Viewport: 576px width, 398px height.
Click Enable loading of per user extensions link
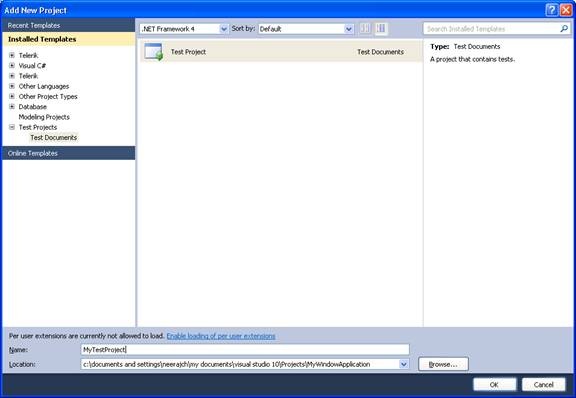(221, 336)
